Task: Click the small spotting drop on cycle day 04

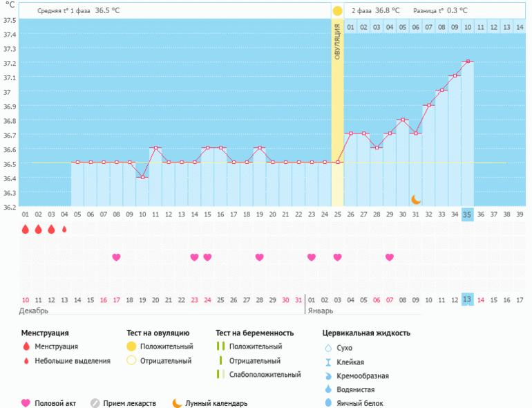Action: (x=64, y=230)
